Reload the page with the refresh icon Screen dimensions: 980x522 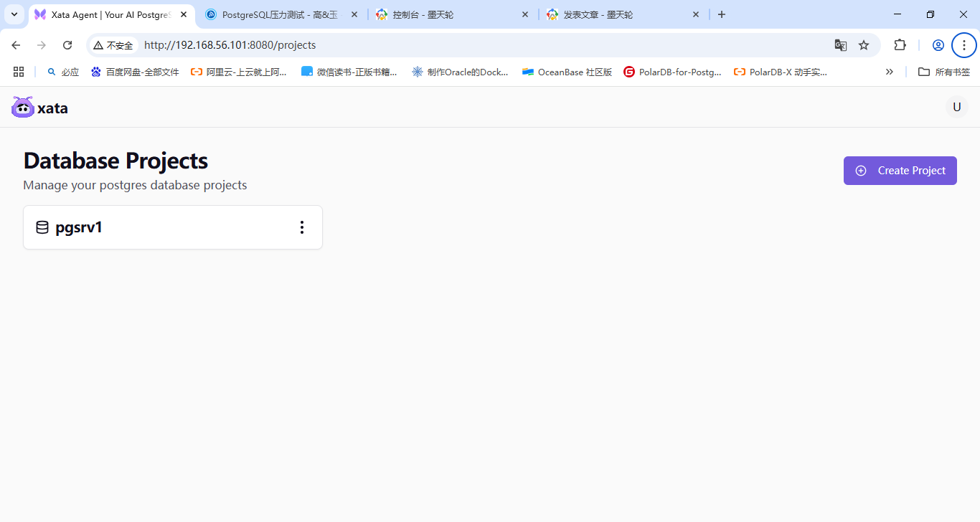[x=67, y=44]
